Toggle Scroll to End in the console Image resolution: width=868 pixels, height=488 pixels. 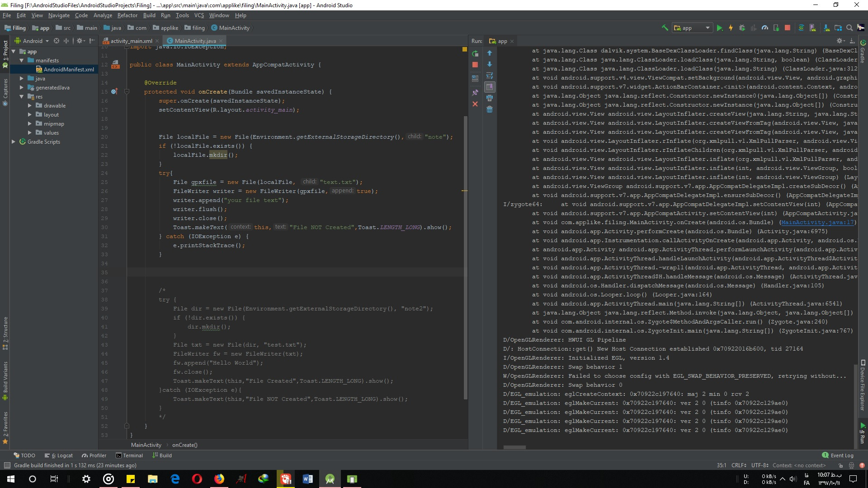click(x=490, y=87)
